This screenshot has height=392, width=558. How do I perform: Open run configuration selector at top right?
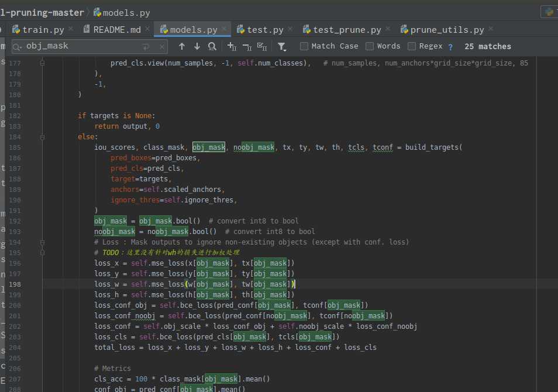click(x=549, y=12)
